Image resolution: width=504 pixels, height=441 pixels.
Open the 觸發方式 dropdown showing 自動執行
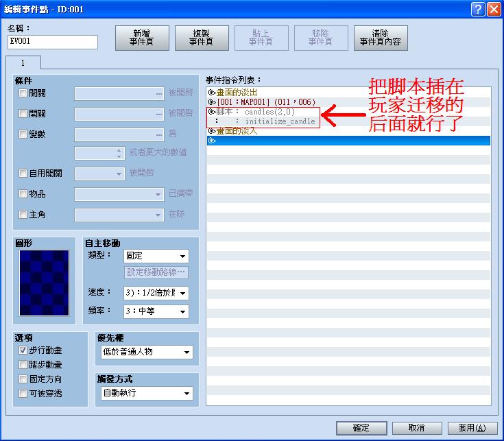147,393
